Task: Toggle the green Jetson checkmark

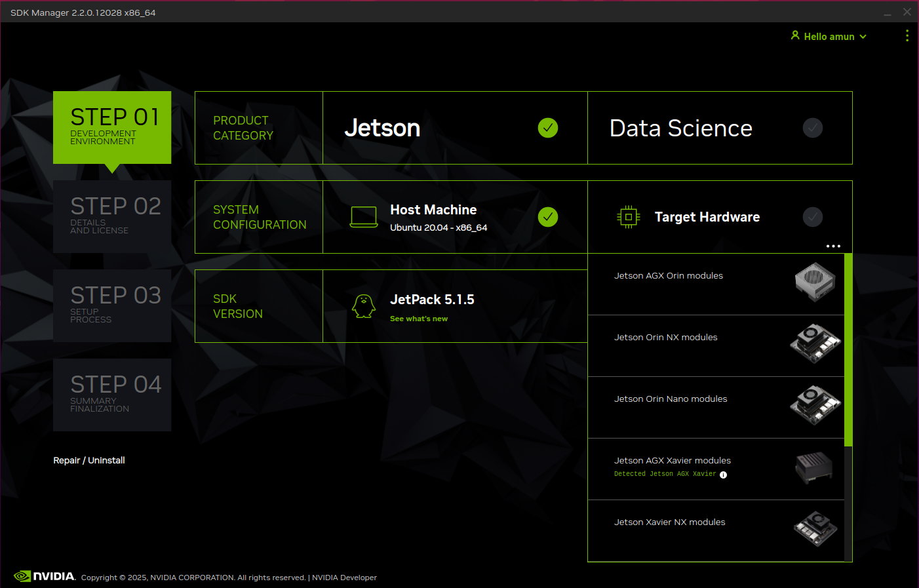Action: pos(548,128)
